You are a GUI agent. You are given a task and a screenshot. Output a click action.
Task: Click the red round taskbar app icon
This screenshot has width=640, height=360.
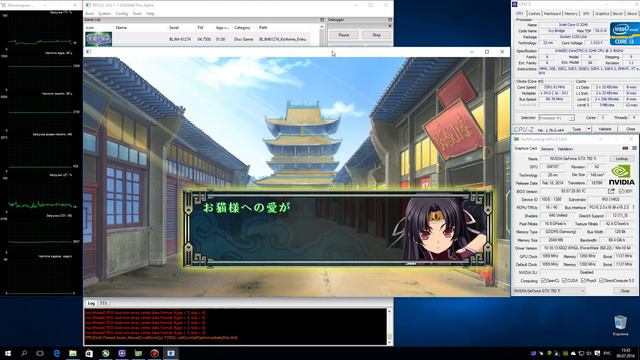154,353
